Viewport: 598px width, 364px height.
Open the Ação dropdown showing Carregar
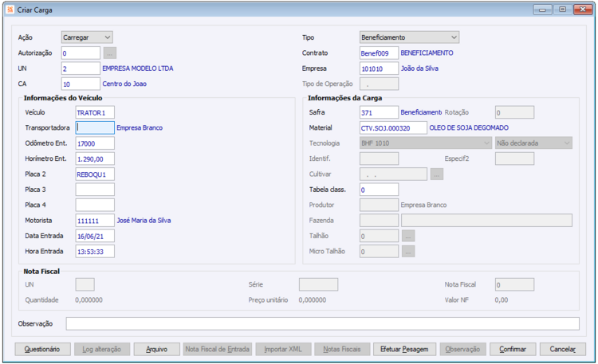click(87, 37)
